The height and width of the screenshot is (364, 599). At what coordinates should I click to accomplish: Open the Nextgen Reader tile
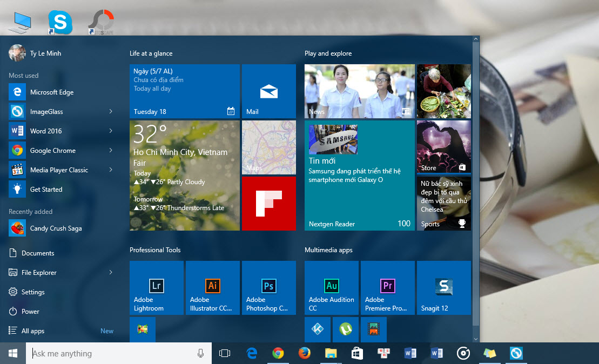click(360, 176)
